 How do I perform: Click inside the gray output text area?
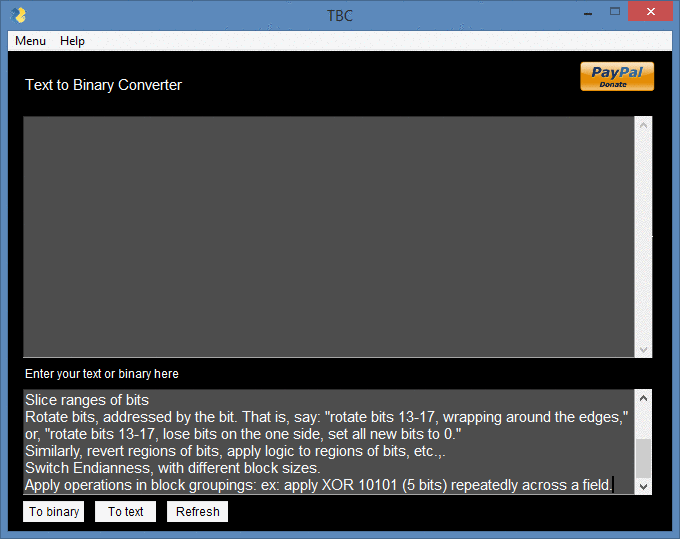pyautogui.click(x=329, y=237)
